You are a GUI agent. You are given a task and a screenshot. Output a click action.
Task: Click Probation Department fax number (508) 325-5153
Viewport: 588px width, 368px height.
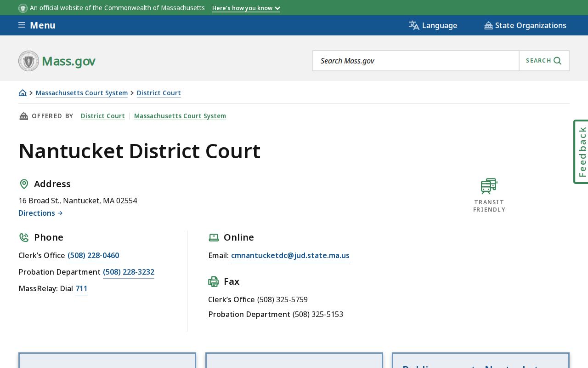click(318, 314)
